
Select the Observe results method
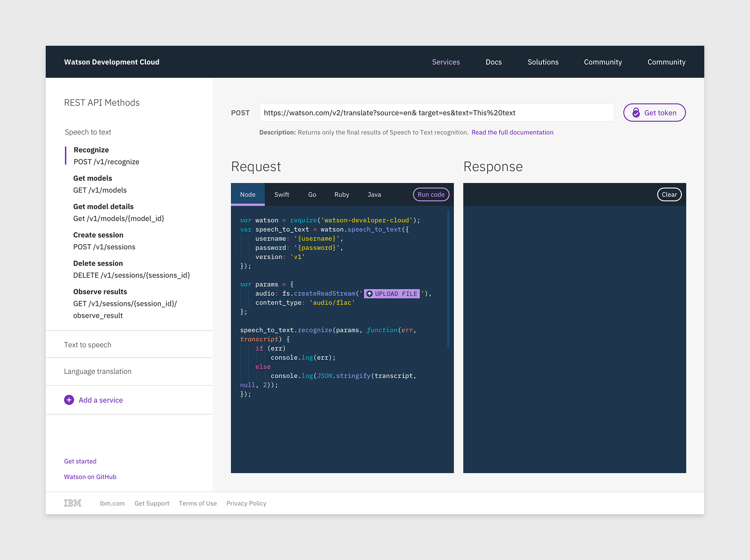(125, 303)
